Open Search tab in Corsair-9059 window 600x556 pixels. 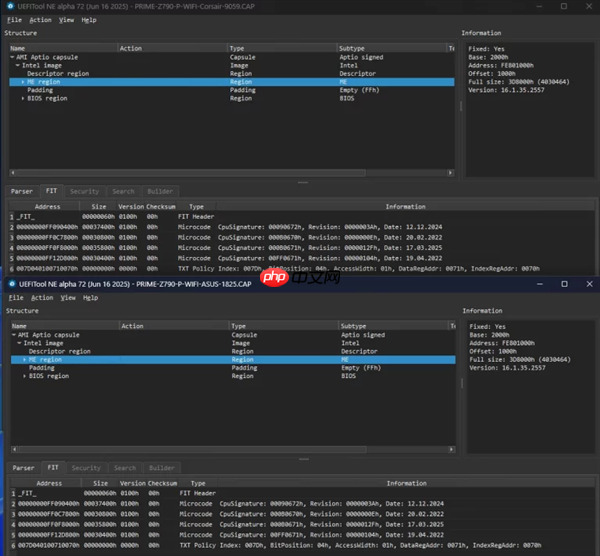tap(123, 191)
